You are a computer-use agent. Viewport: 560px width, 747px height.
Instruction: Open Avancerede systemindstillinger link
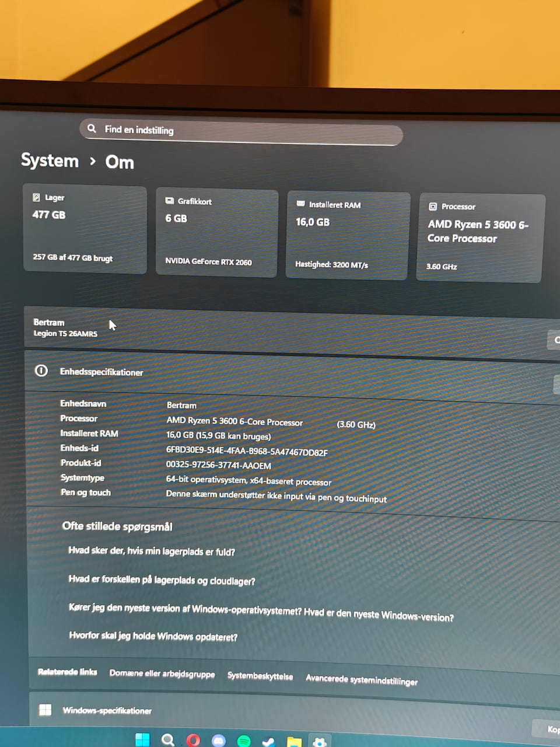click(362, 680)
